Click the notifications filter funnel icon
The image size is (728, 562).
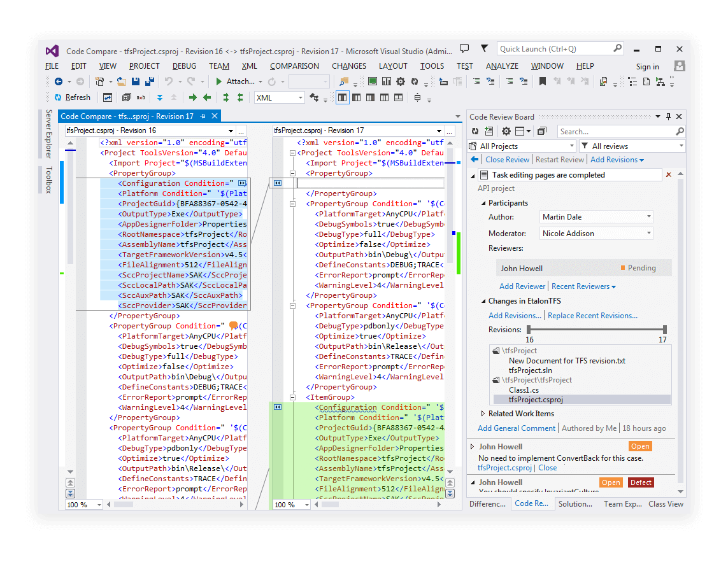tap(484, 48)
